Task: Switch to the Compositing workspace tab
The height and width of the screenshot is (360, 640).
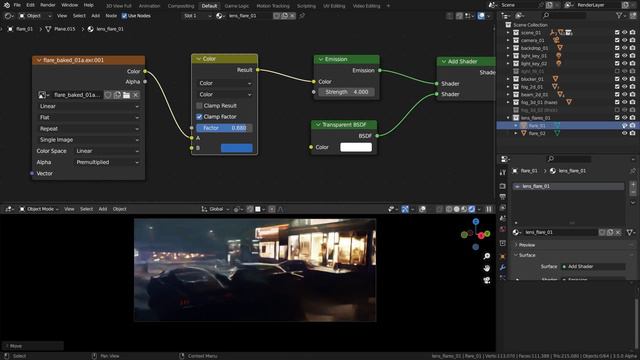Action: point(181,6)
